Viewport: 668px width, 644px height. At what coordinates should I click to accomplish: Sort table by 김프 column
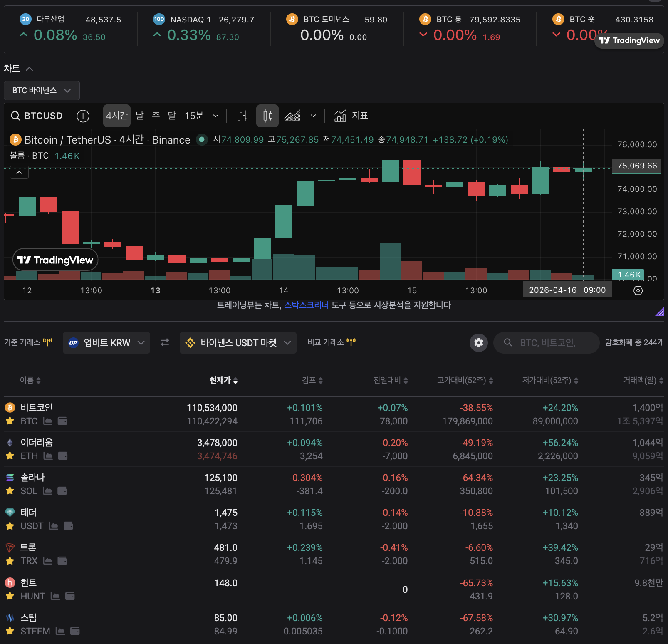click(x=312, y=380)
